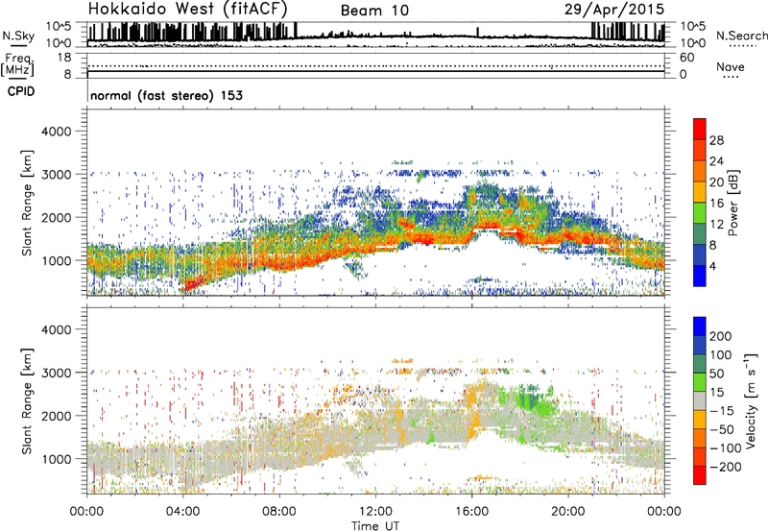Image resolution: width=768 pixels, height=532 pixels.
Task: Click the red echo streak near 04:00
Action: click(x=195, y=282)
